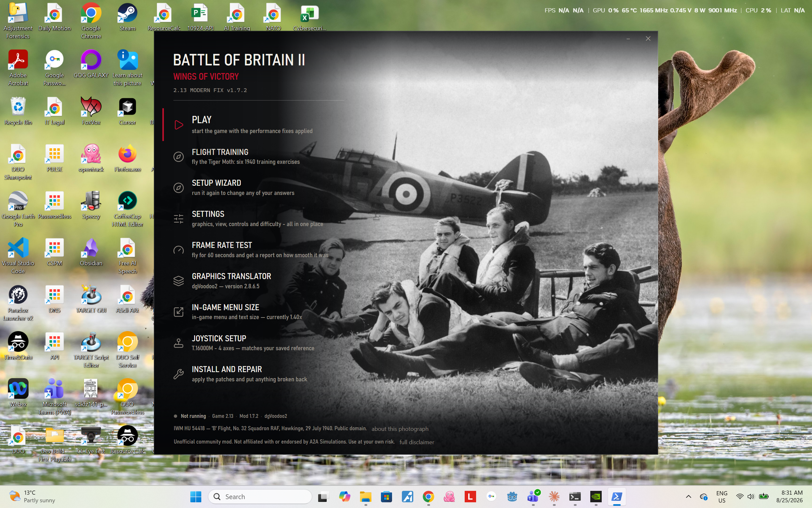
Task: Select the Speccy desktop icon
Action: [91, 206]
